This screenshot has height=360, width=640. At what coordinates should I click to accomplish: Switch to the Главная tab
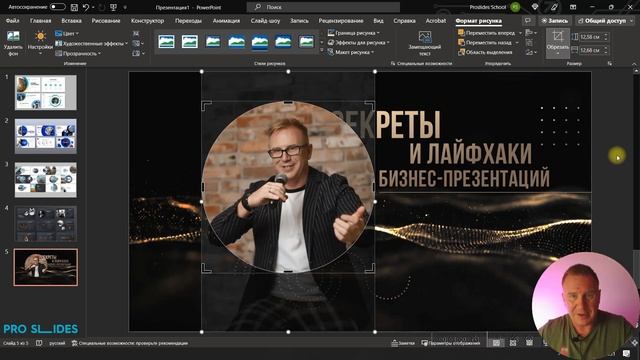(40, 20)
